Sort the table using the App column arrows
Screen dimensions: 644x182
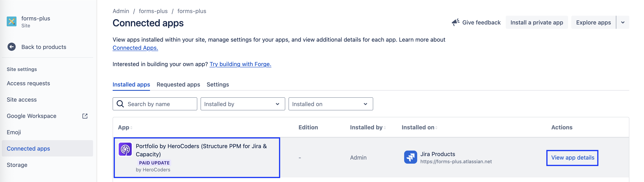(131, 127)
